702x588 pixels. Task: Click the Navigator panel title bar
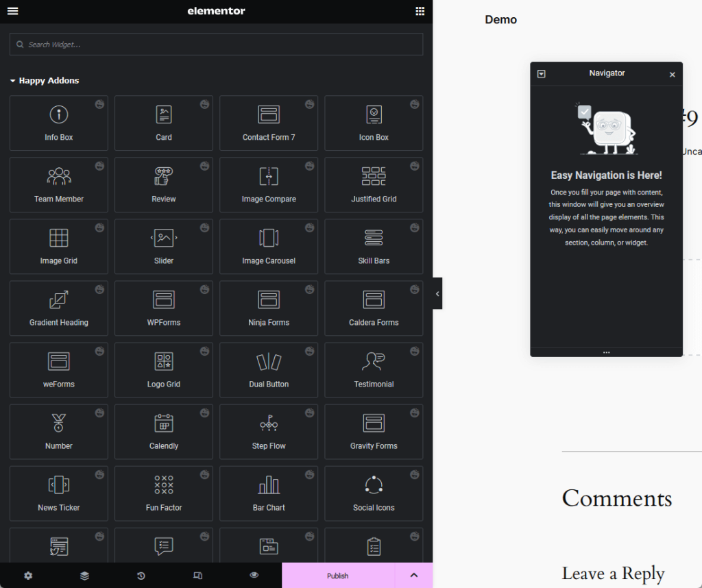tap(607, 73)
